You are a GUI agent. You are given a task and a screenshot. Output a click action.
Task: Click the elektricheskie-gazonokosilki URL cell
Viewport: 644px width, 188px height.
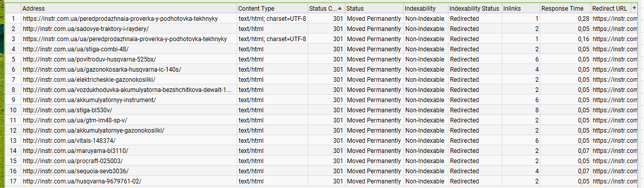tap(128, 80)
